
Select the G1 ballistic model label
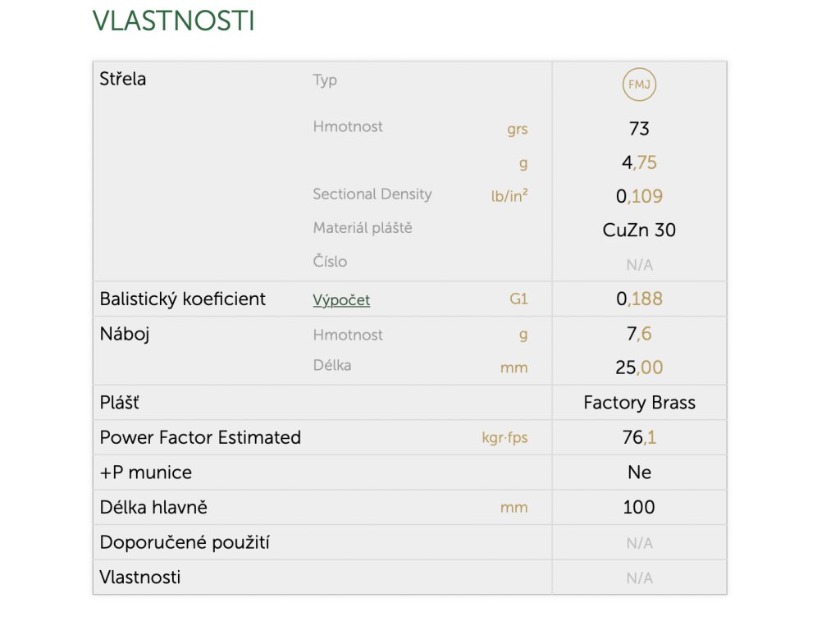(518, 299)
